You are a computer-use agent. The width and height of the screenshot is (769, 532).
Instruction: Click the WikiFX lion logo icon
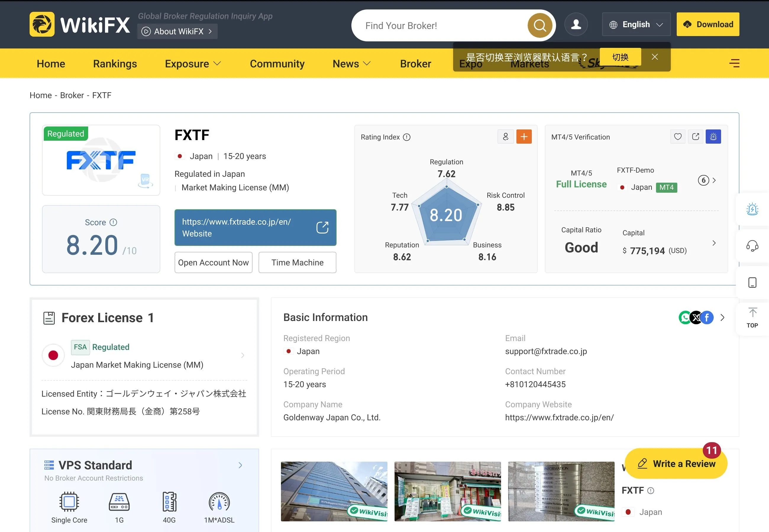[42, 24]
